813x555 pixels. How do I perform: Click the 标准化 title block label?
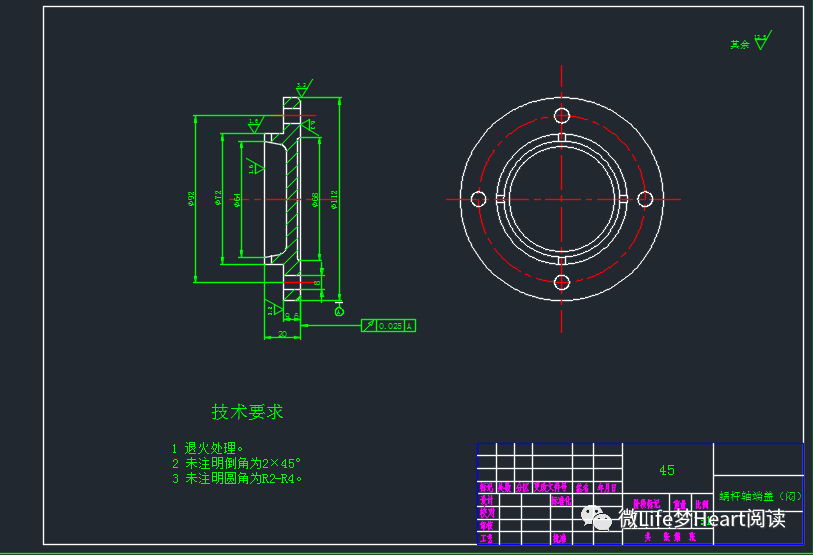click(x=561, y=501)
